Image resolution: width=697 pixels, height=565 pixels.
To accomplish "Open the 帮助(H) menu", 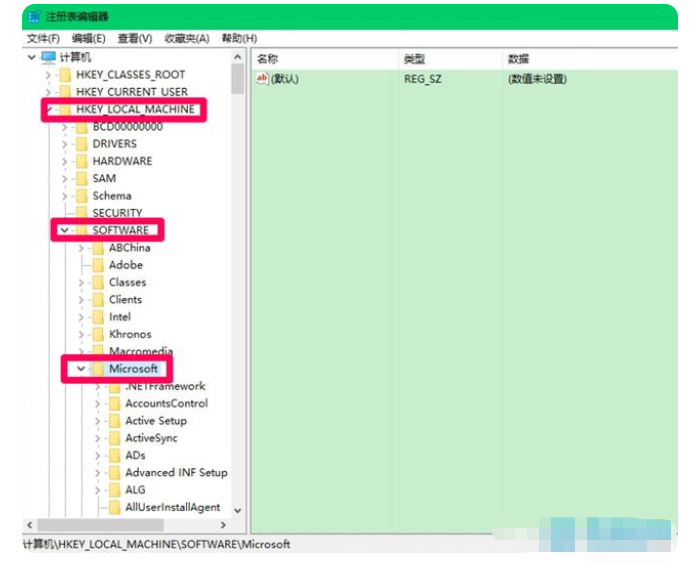I will (x=239, y=39).
